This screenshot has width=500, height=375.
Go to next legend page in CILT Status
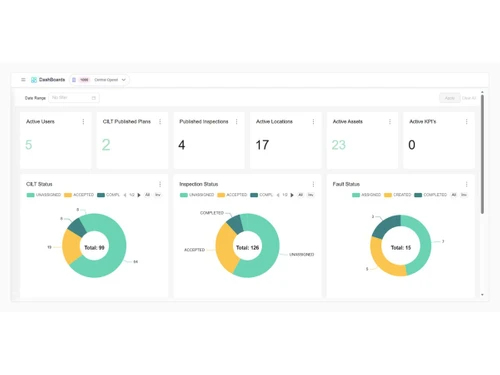(139, 195)
